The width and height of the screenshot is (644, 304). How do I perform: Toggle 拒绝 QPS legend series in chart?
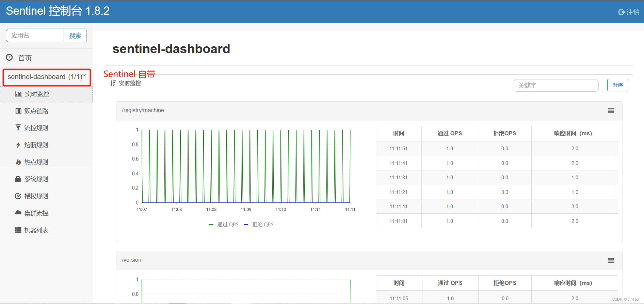click(x=259, y=224)
